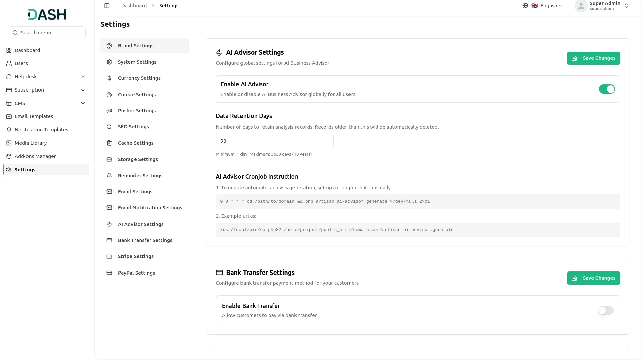
Task: Expand the Helpdesk menu chevron
Action: (83, 77)
